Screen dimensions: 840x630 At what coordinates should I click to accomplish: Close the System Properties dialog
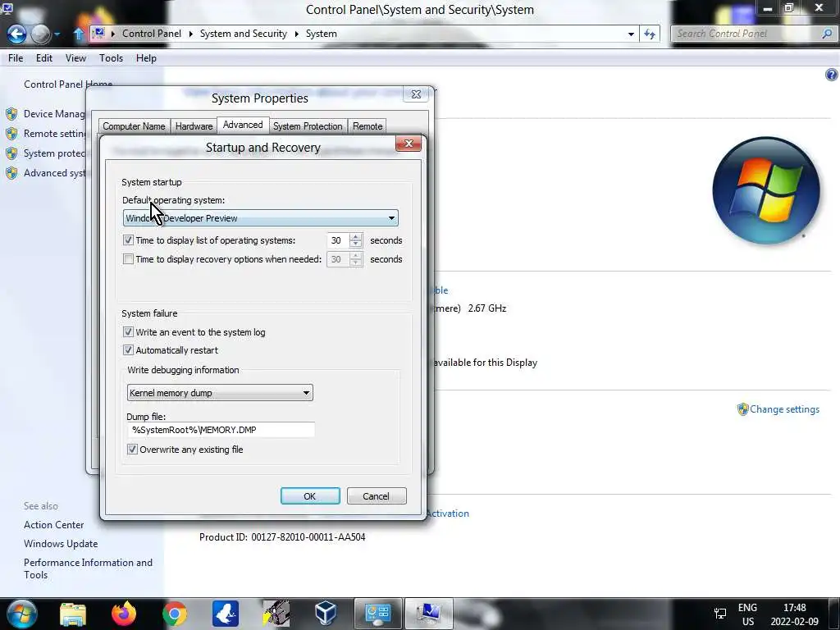click(x=416, y=94)
